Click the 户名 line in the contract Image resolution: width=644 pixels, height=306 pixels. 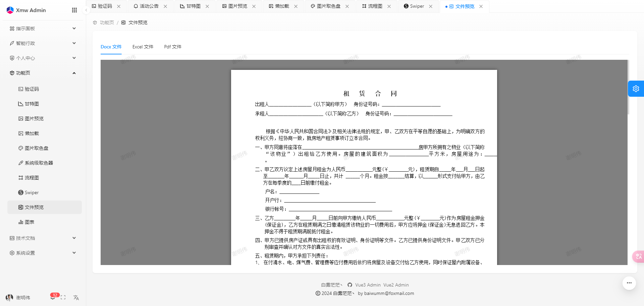click(292, 192)
